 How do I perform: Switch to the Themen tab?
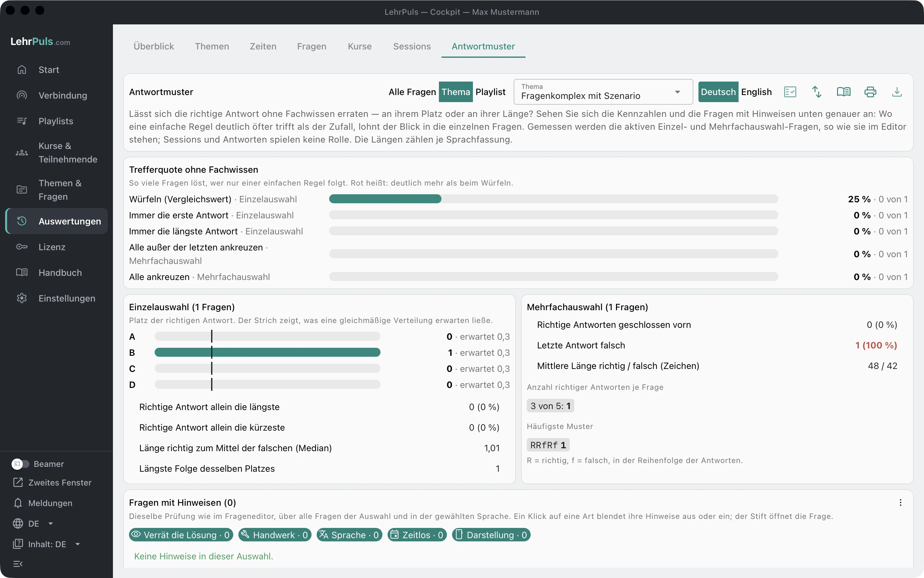click(212, 46)
